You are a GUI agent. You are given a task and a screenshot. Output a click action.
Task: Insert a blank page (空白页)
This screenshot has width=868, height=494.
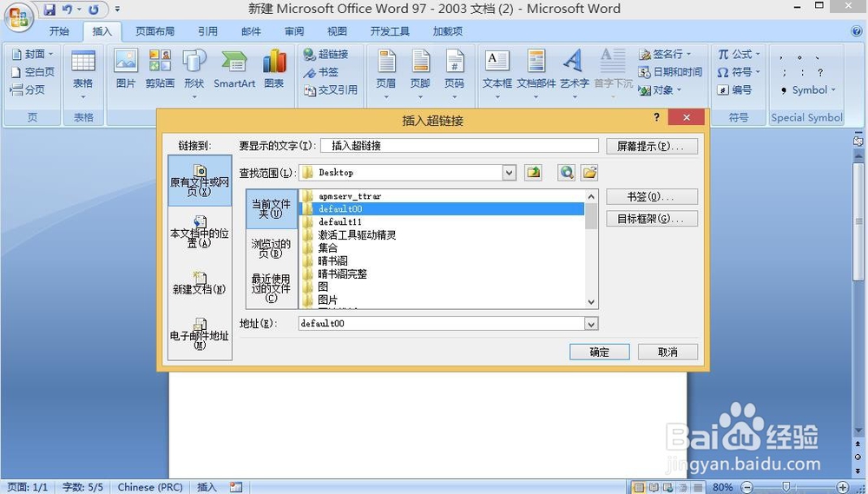point(33,71)
